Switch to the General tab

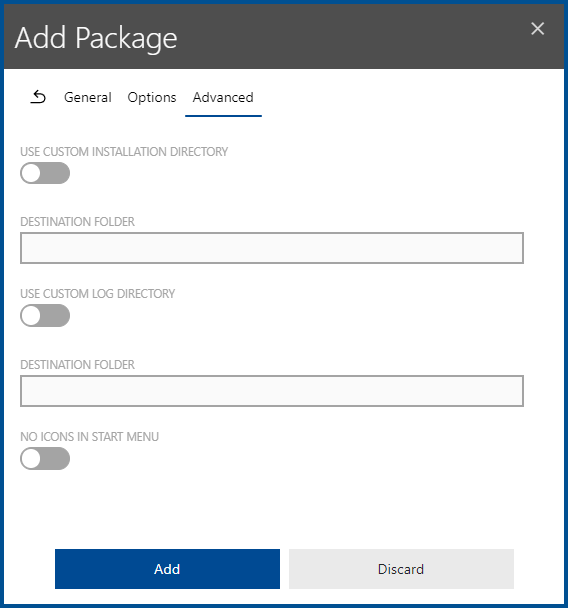tap(88, 97)
